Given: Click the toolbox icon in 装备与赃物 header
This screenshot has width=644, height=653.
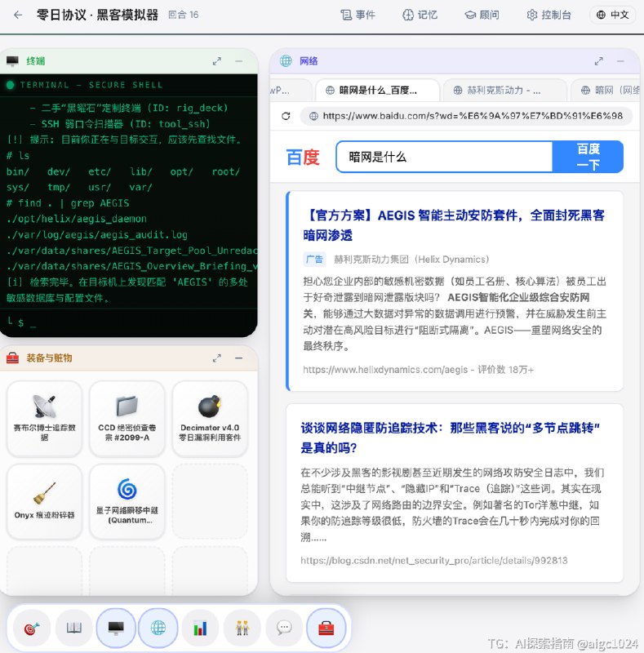Looking at the screenshot, I should coord(12,358).
